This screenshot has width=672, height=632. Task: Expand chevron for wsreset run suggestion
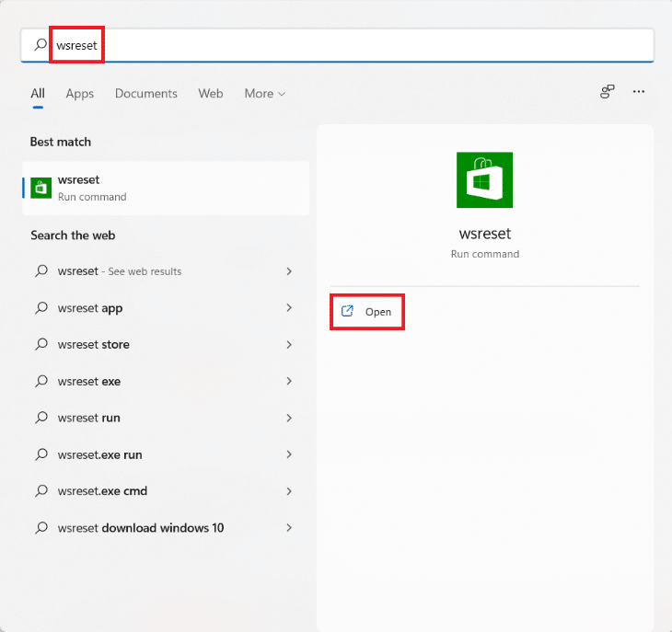(x=289, y=418)
